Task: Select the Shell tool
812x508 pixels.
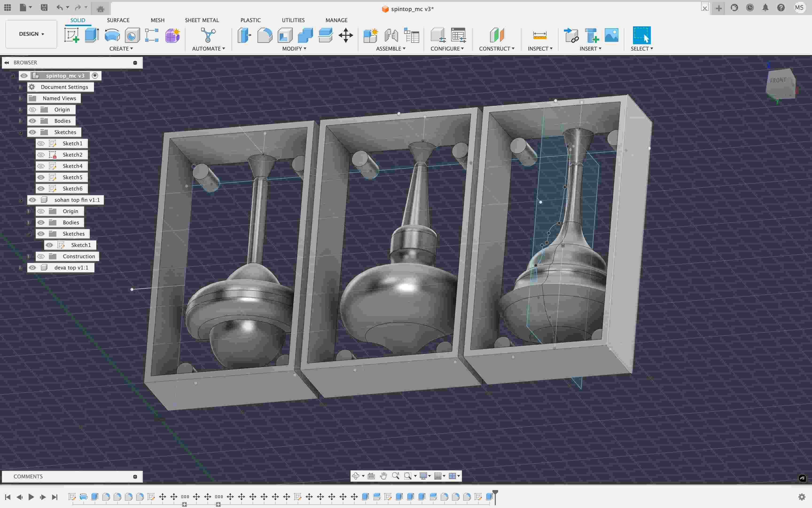Action: 285,35
